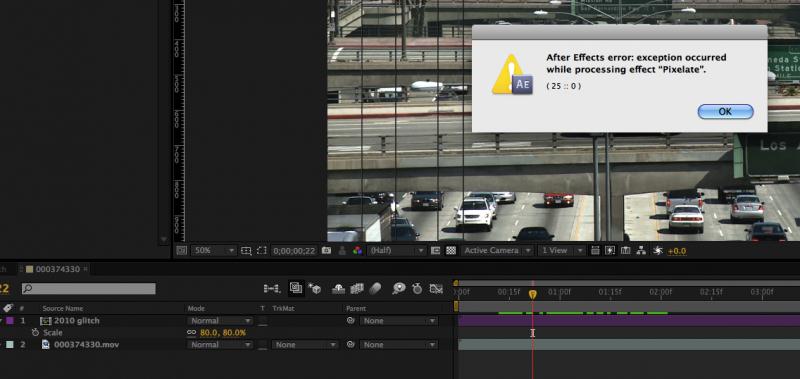Toggle the Scale constrain proportions link icon

tap(191, 333)
